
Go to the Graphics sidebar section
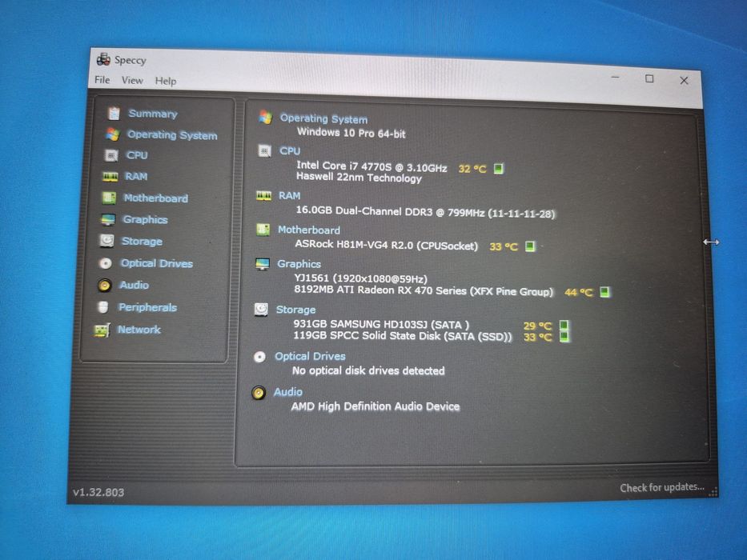[x=145, y=219]
